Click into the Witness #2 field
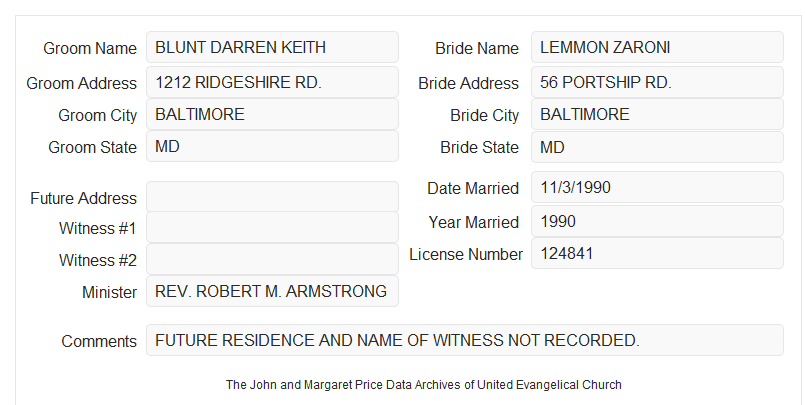The image size is (805, 405). click(272, 259)
